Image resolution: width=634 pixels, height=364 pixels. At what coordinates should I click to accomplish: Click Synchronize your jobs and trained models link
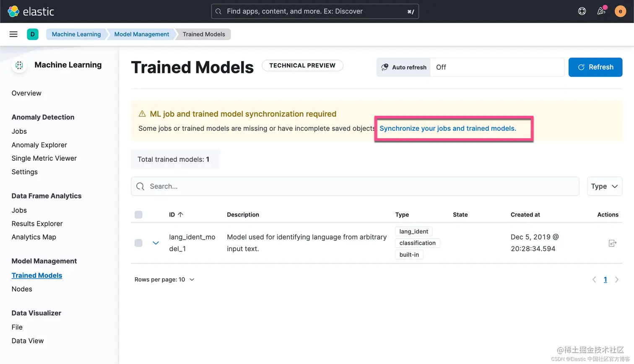448,128
